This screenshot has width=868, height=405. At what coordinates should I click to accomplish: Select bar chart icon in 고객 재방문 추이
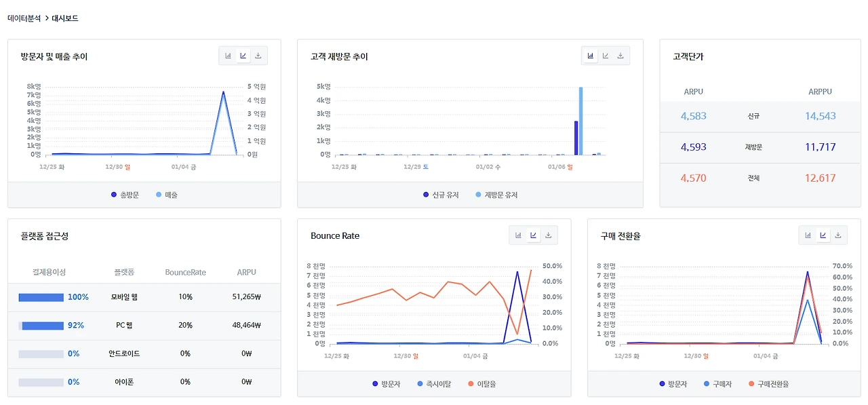[591, 56]
